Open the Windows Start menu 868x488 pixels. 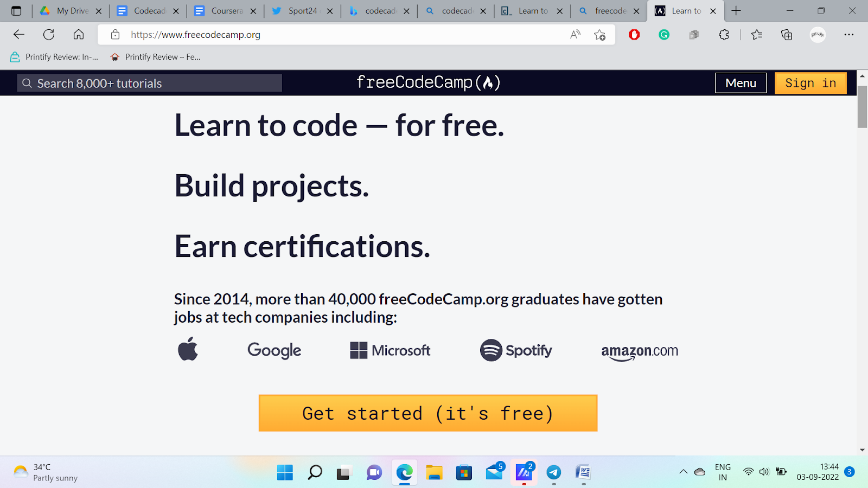coord(285,472)
